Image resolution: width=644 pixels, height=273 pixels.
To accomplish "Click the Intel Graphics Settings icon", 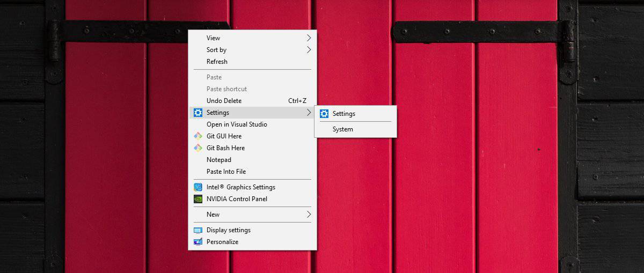I will (x=198, y=187).
